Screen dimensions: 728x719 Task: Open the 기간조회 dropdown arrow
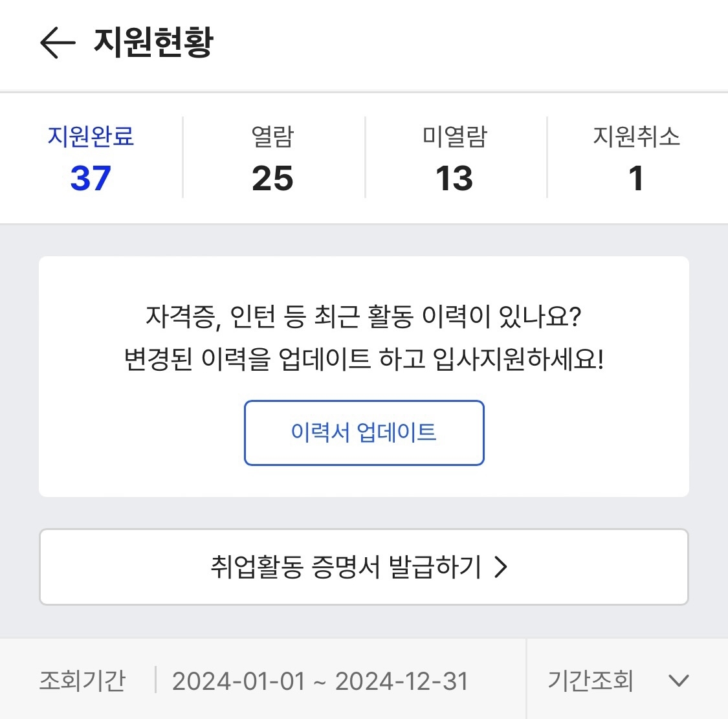click(x=677, y=680)
